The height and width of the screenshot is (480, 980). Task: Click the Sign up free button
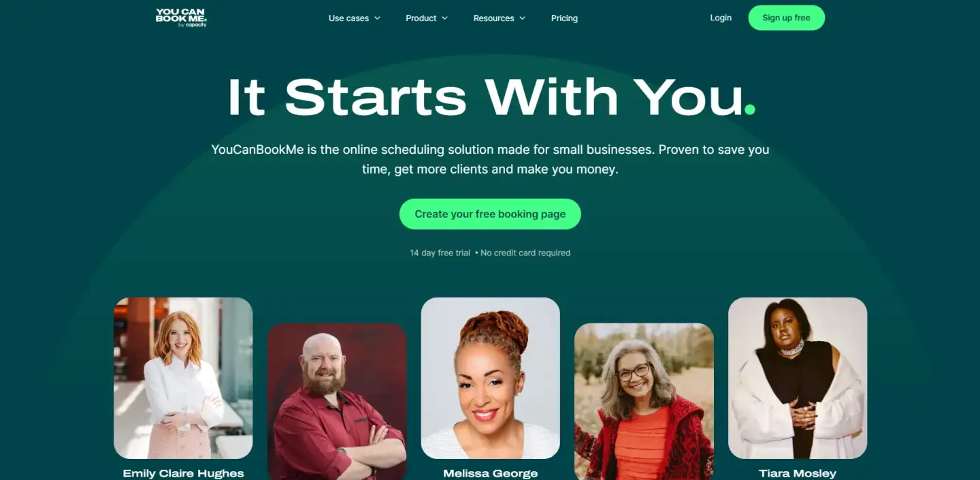point(786,18)
